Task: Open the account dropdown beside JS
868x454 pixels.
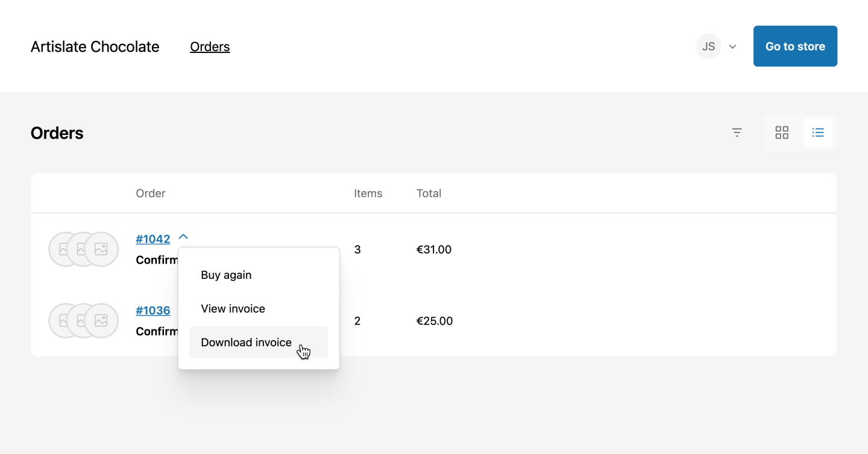Action: click(x=732, y=46)
